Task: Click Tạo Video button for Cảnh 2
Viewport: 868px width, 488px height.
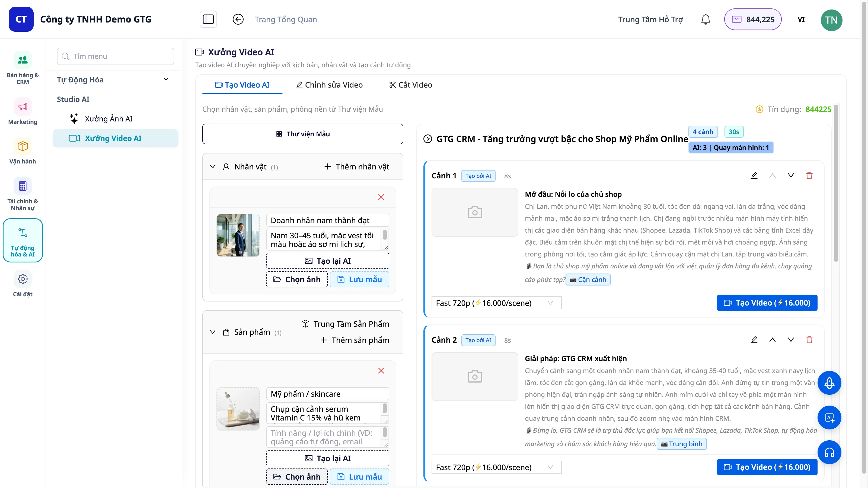Action: (767, 467)
